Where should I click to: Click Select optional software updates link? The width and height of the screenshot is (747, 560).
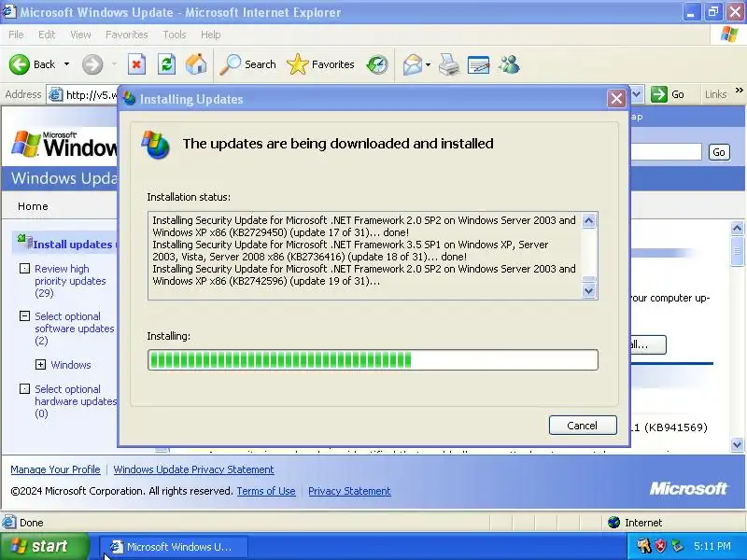tap(75, 329)
